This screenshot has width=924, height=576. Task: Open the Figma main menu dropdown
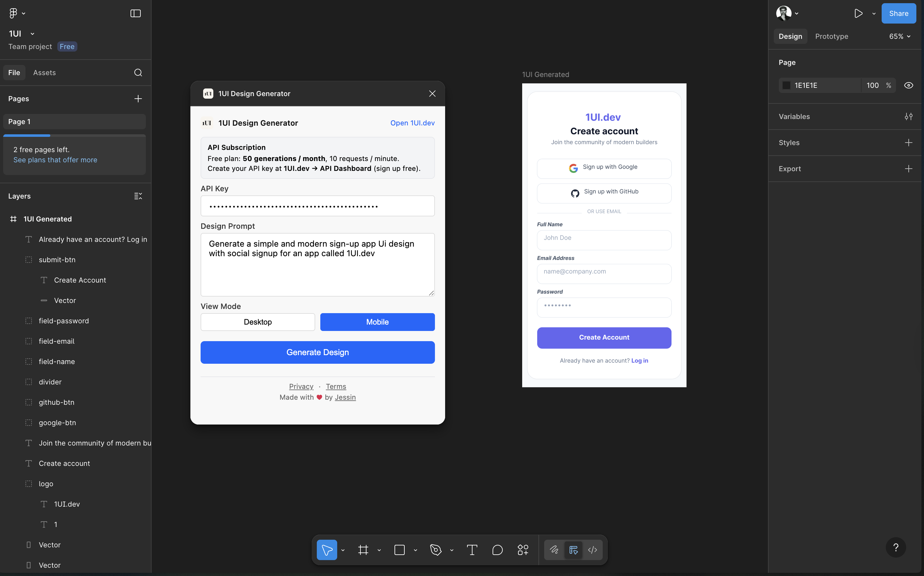[x=17, y=13]
